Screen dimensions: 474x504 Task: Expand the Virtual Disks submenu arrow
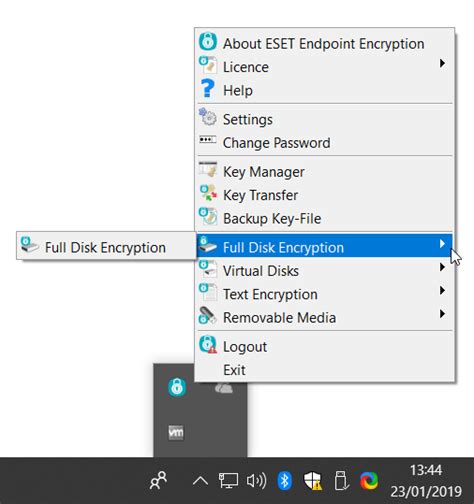[x=442, y=267]
